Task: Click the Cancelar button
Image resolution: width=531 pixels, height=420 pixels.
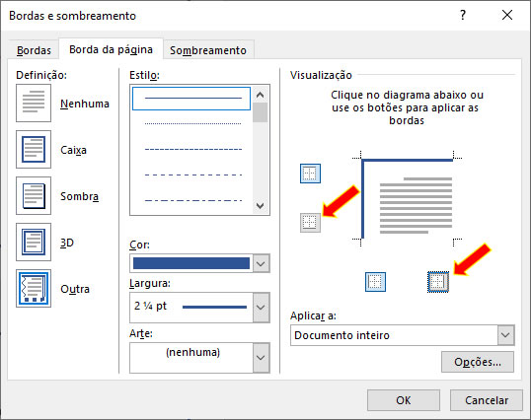Action: tap(487, 400)
